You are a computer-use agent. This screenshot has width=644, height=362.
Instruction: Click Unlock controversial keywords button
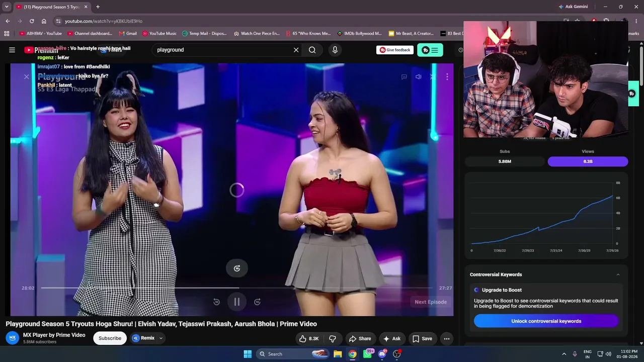(546, 321)
